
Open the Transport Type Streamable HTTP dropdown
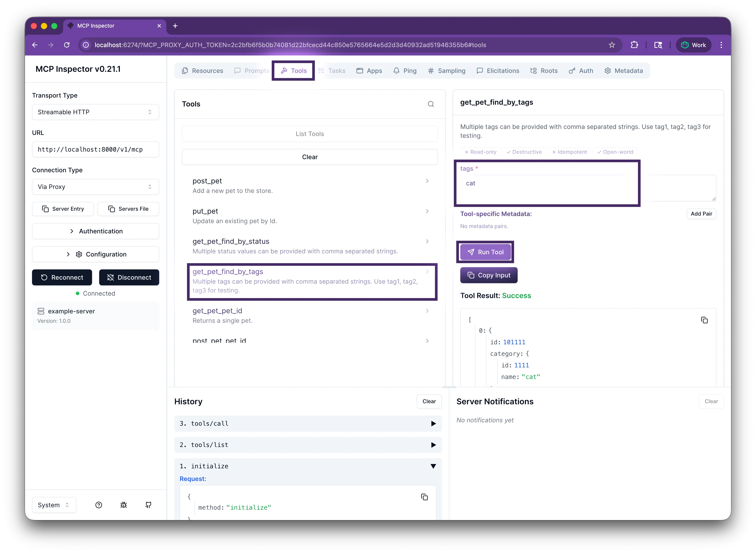[95, 112]
